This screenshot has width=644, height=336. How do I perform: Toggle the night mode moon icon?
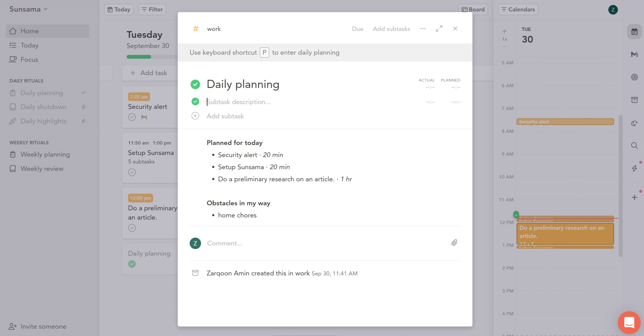(634, 123)
